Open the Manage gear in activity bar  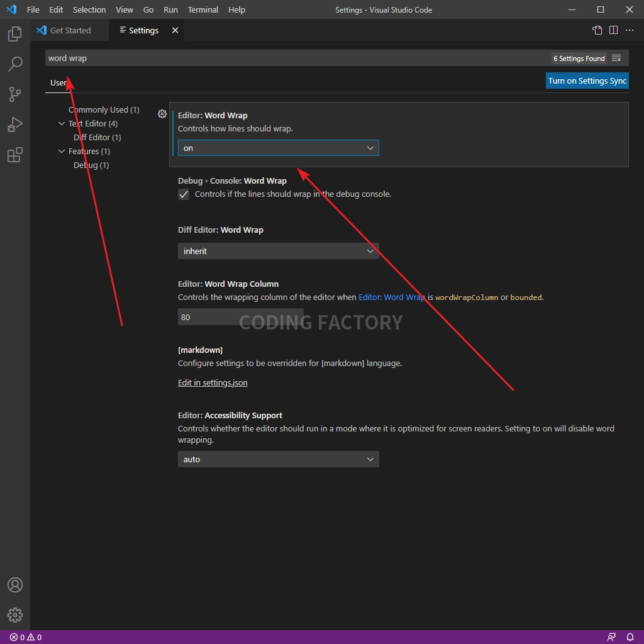pos(15,615)
